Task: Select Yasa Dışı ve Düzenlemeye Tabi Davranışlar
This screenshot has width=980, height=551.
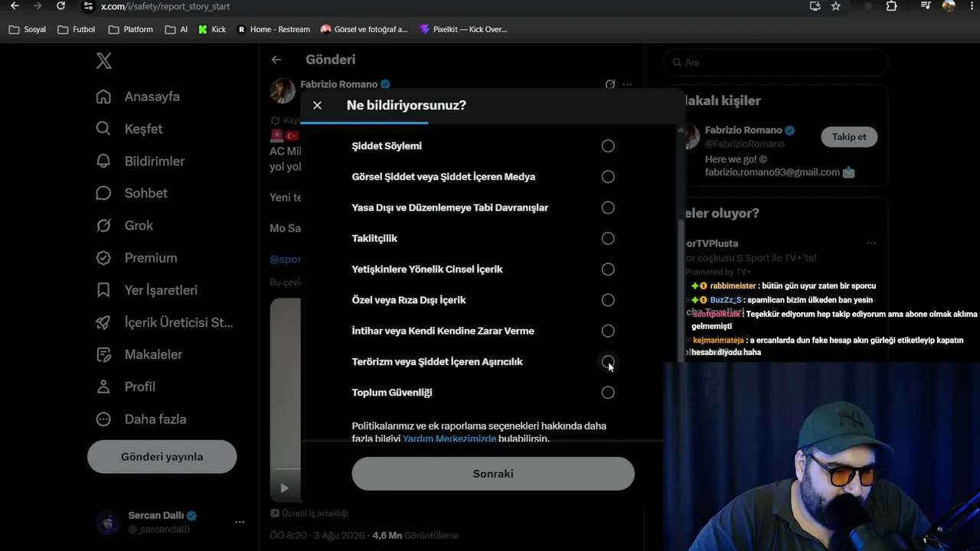Action: [608, 207]
